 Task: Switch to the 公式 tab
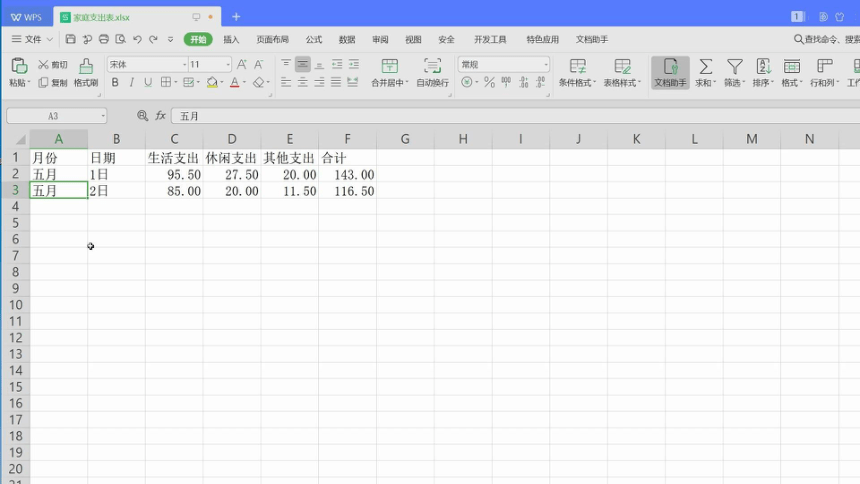pos(314,40)
